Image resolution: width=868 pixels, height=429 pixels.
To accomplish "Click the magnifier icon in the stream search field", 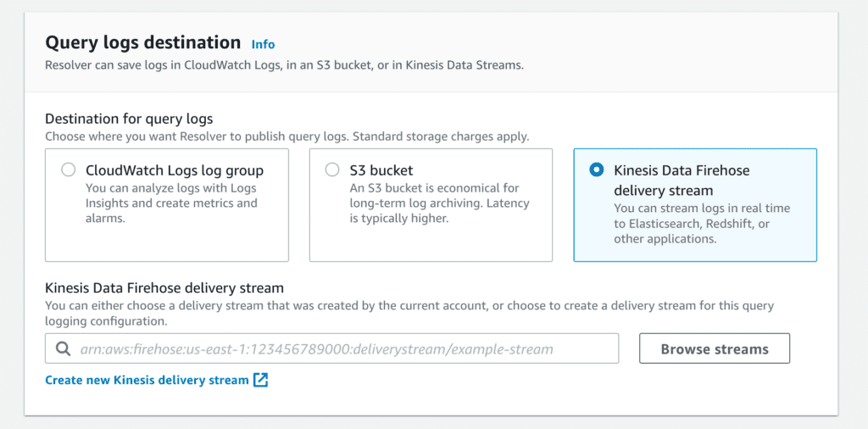I will [64, 348].
